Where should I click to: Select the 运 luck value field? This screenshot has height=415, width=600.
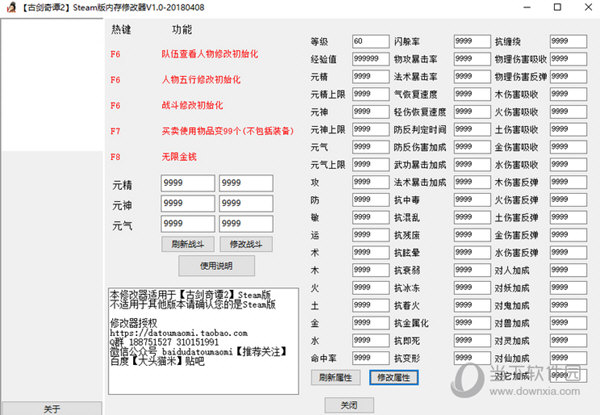tap(370, 235)
